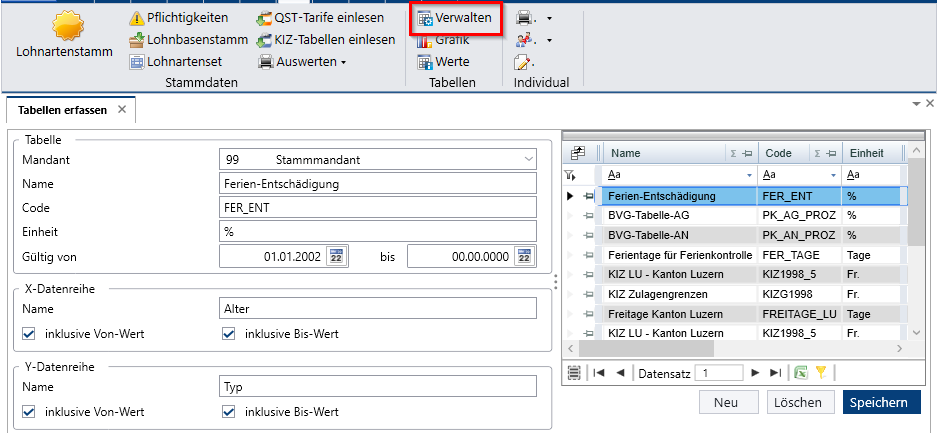Open the printer icon dropdown arrow

549,19
